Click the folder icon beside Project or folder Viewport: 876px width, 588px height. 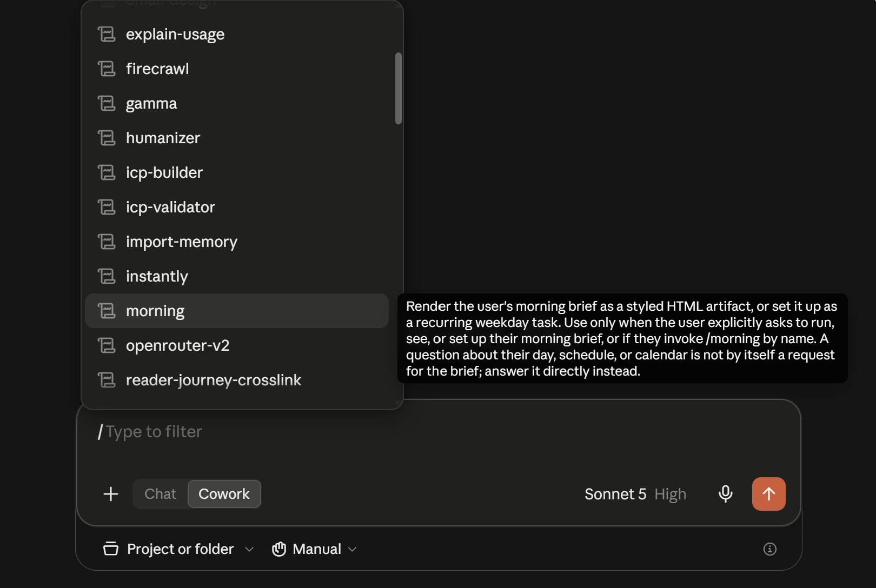click(x=111, y=549)
